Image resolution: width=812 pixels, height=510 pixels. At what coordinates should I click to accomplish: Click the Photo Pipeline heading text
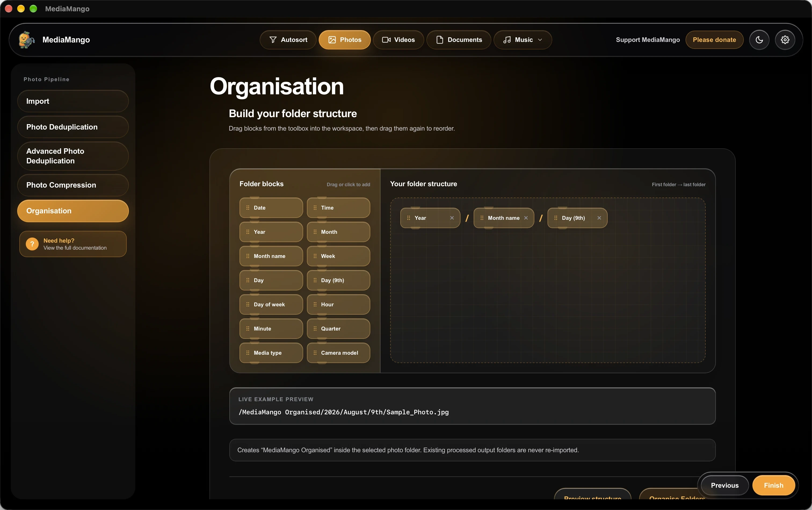pyautogui.click(x=46, y=79)
